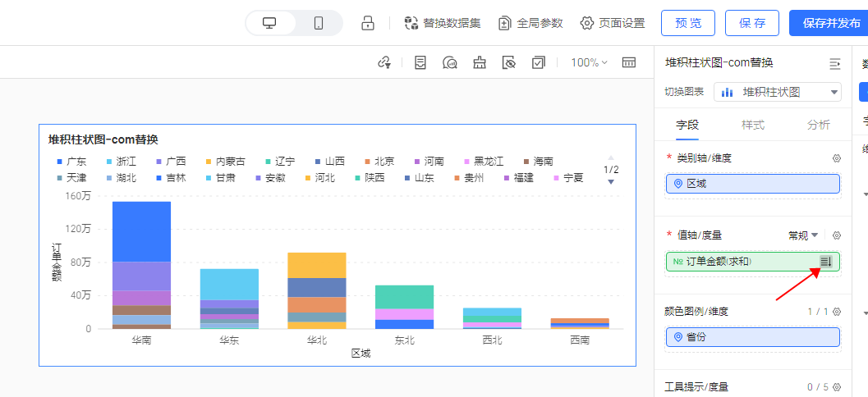Click the linkage filter icon in canvas toolbar

383,62
